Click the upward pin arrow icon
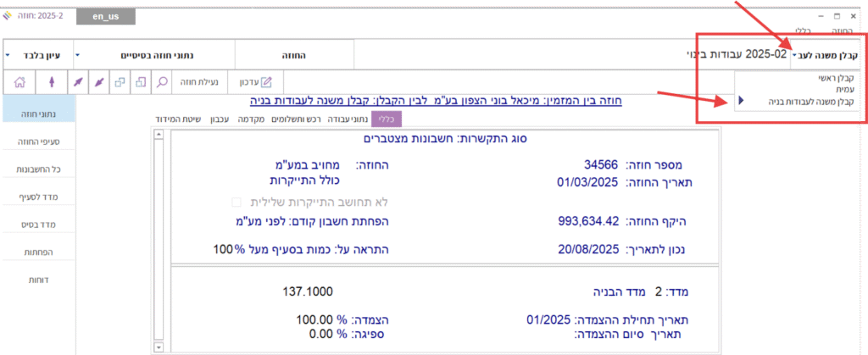The height and width of the screenshot is (355, 868). (x=50, y=82)
